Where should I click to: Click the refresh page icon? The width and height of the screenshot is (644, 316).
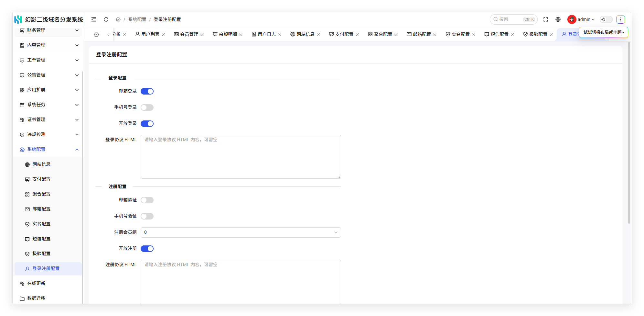[106, 19]
